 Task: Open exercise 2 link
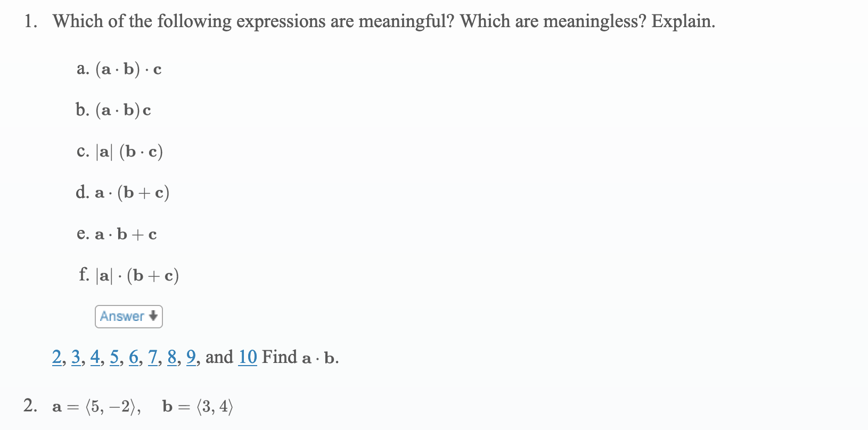[x=57, y=358]
